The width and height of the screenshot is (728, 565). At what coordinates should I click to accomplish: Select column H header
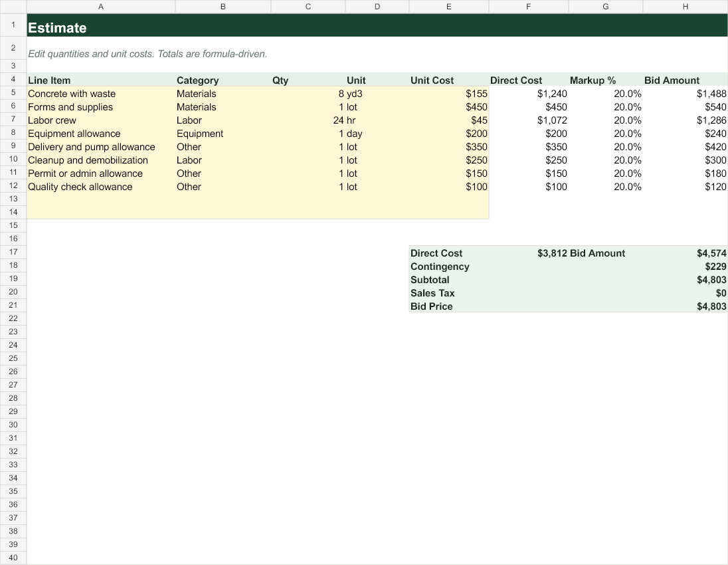(x=685, y=7)
